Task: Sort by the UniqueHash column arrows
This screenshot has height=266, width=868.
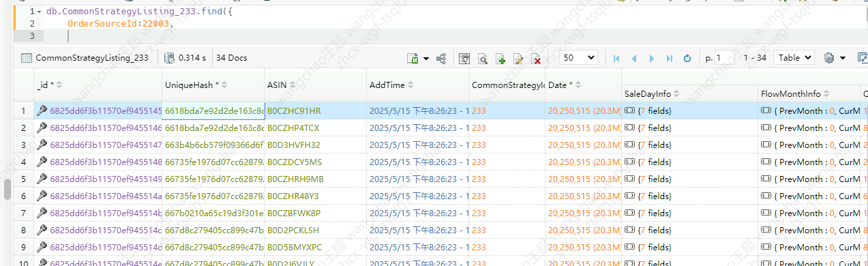Action: click(224, 85)
